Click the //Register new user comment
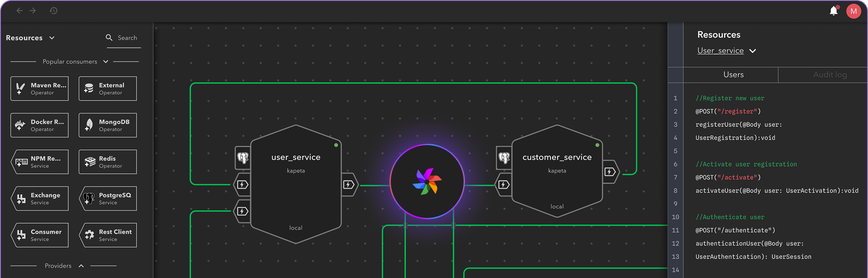The image size is (868, 278). click(730, 98)
